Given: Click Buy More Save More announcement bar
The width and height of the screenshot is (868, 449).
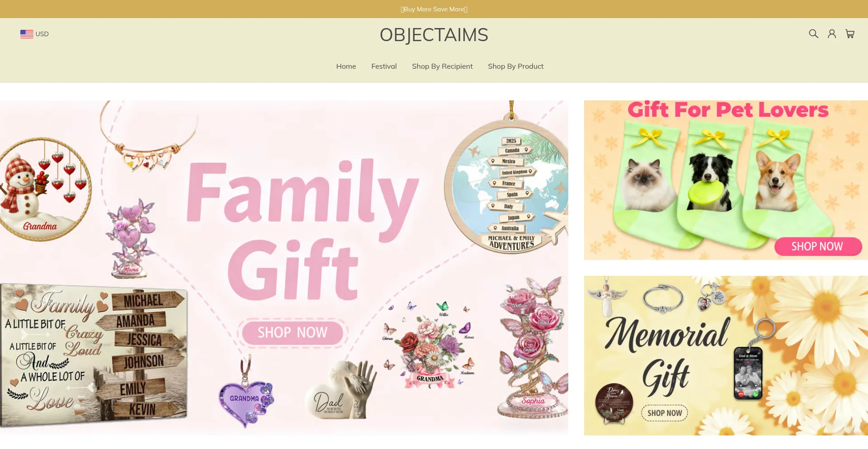Looking at the screenshot, I should (x=434, y=9).
